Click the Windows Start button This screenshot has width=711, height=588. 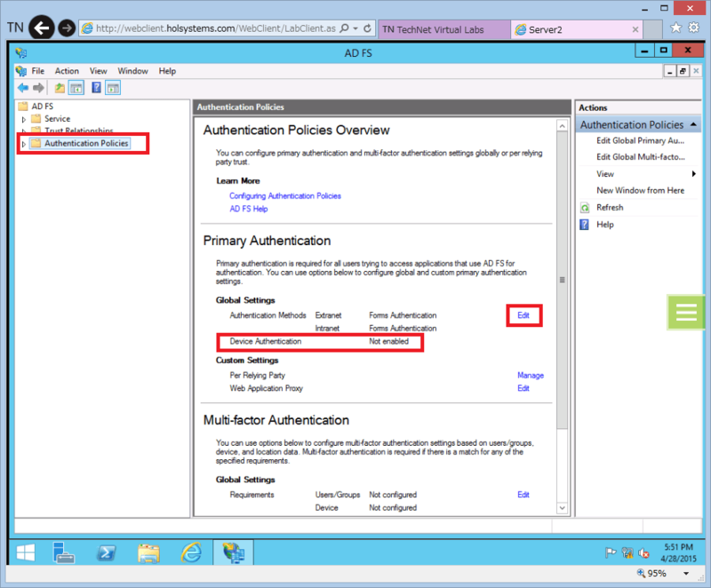tap(26, 552)
